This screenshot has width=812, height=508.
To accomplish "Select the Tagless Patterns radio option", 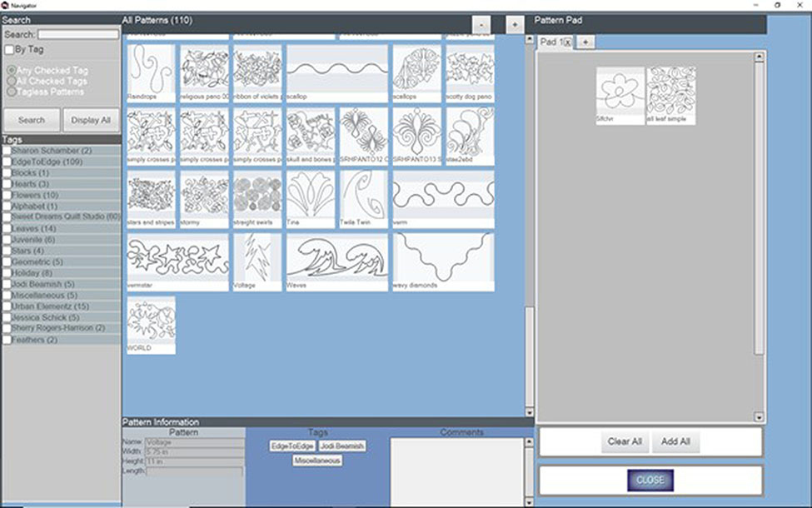I will pos(11,92).
